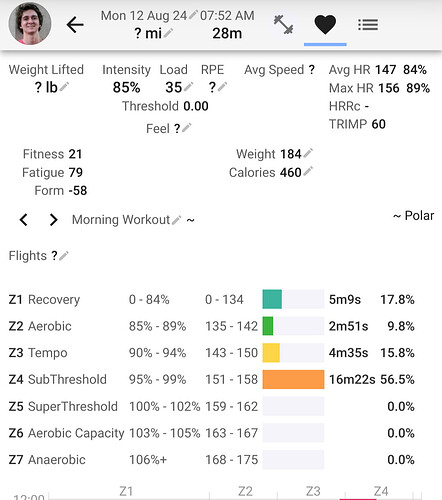Open the dumbbell workout tab

pyautogui.click(x=283, y=25)
